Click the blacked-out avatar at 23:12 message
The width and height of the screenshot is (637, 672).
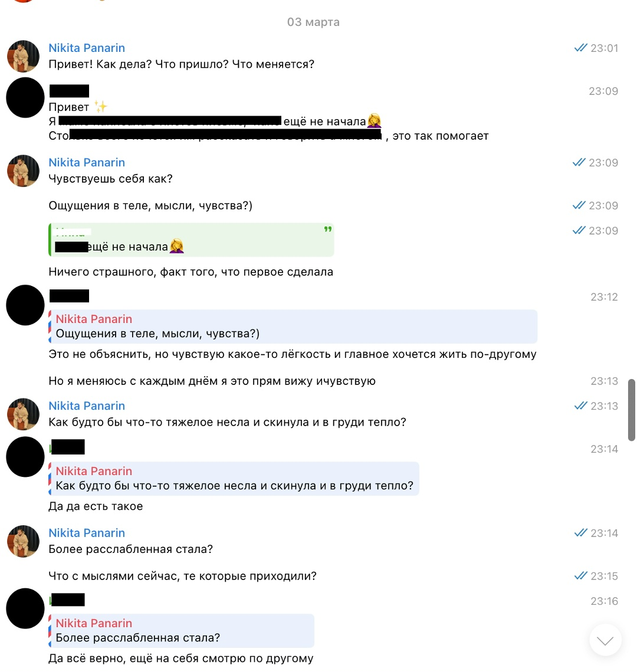[x=25, y=305]
